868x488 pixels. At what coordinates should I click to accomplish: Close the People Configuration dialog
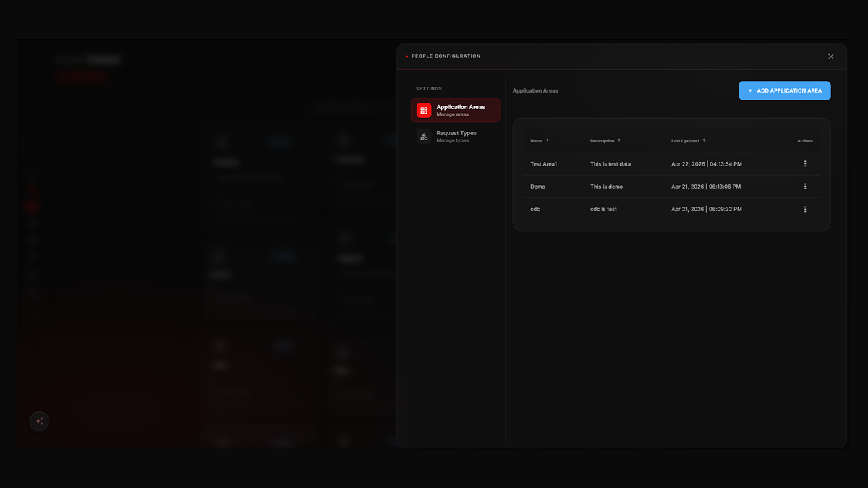point(830,56)
